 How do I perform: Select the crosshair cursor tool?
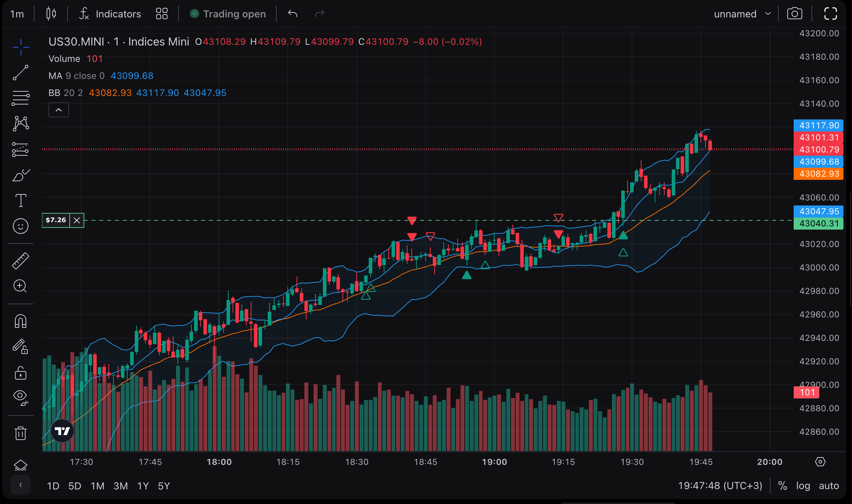(21, 47)
